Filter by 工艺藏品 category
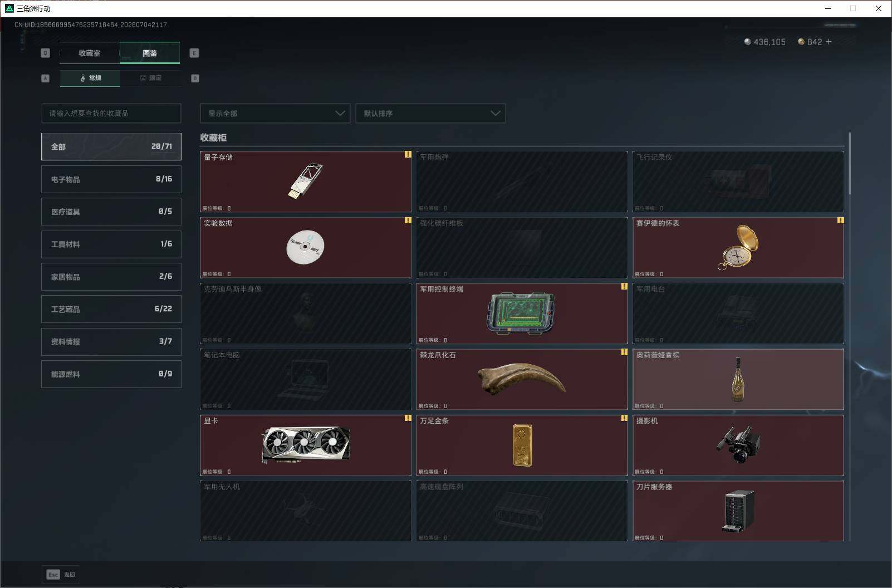 [x=111, y=309]
